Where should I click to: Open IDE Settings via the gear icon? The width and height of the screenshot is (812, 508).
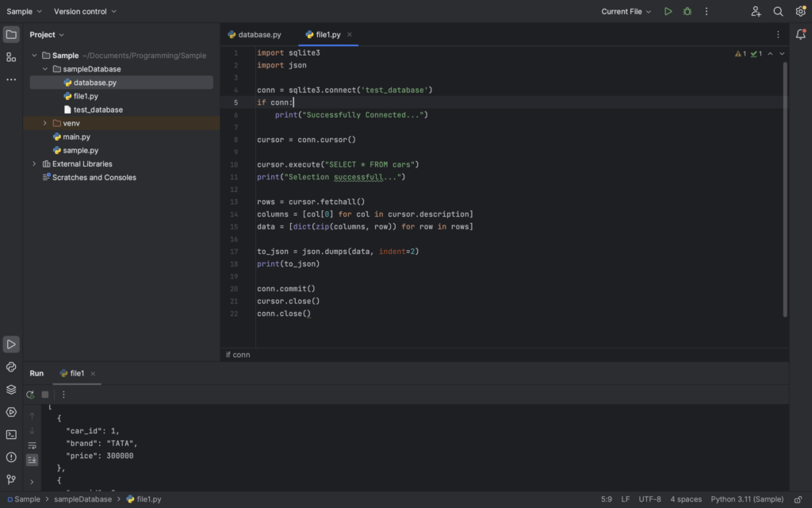(800, 11)
